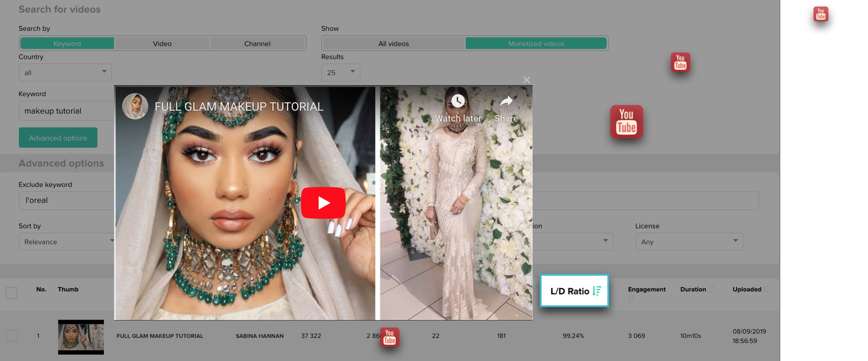Click the Uploaded column sort icon
Screen dimensions: 868x361
coord(766,289)
